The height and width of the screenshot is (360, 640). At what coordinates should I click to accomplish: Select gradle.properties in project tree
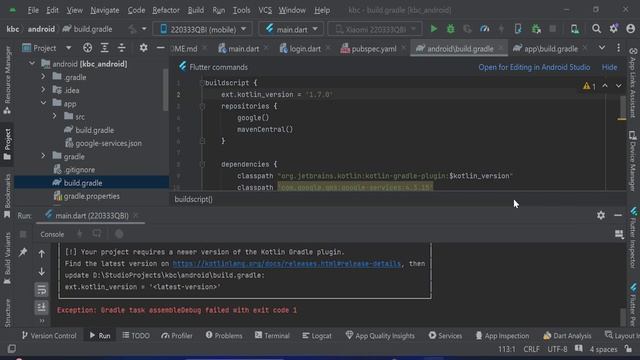(x=87, y=196)
